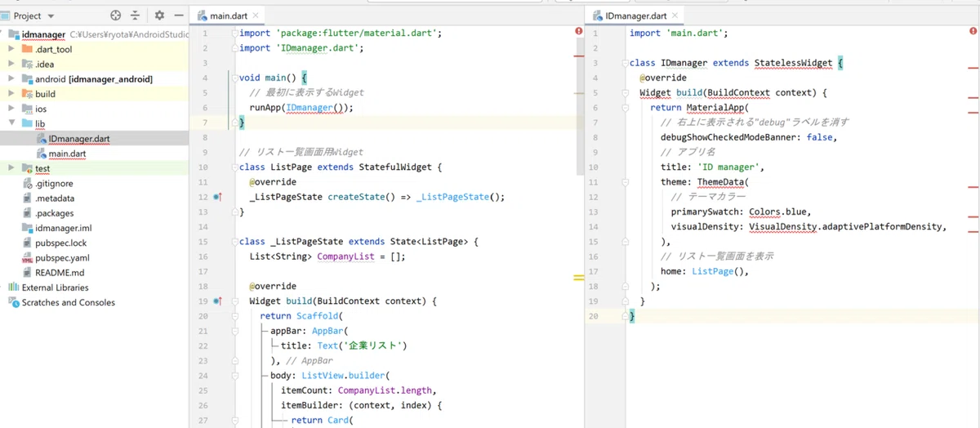Image resolution: width=980 pixels, height=428 pixels.
Task: Select the .packages file
Action: click(x=55, y=213)
